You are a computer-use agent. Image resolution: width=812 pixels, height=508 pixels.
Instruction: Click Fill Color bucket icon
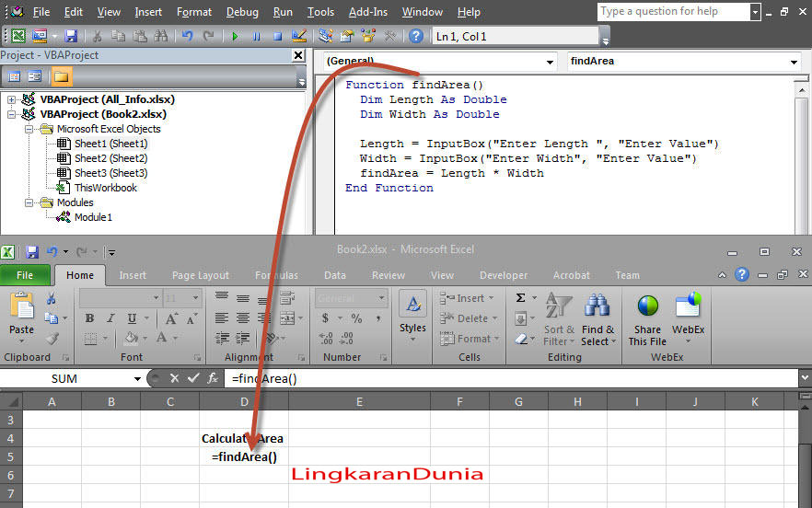click(131, 338)
